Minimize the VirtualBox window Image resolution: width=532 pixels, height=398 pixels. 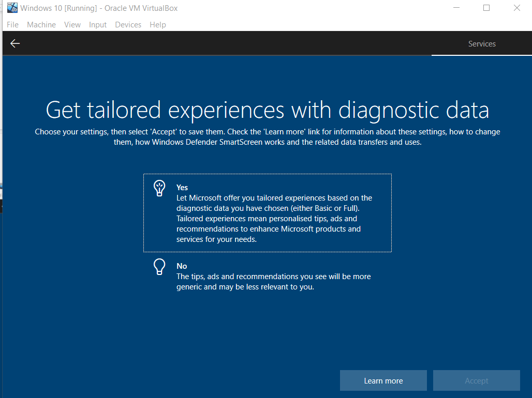(456, 8)
